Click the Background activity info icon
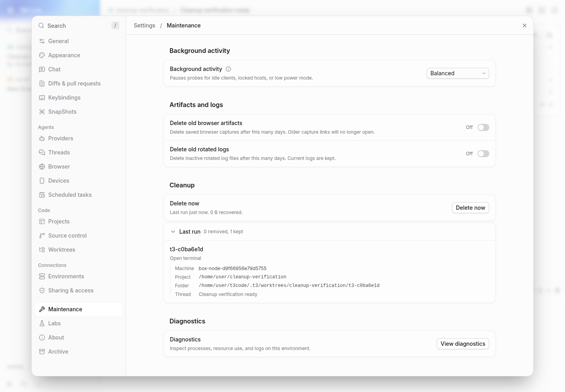The height and width of the screenshot is (392, 565). [228, 69]
